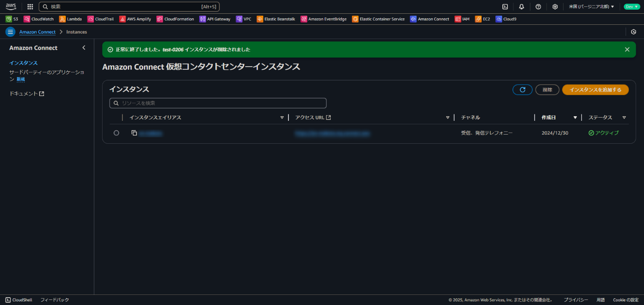Viewport: 644px width, 305px height.
Task: Go to Amazon Connect breadcrumb
Action: [37, 32]
